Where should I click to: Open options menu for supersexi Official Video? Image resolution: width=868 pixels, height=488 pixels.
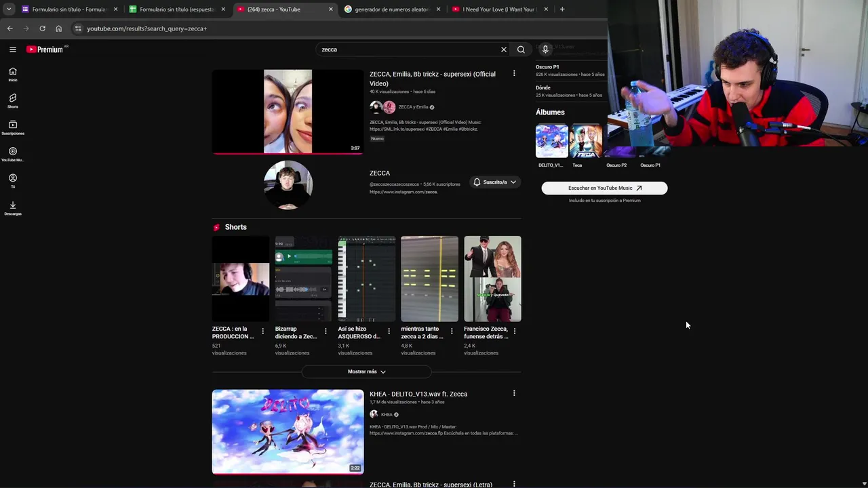pos(514,73)
